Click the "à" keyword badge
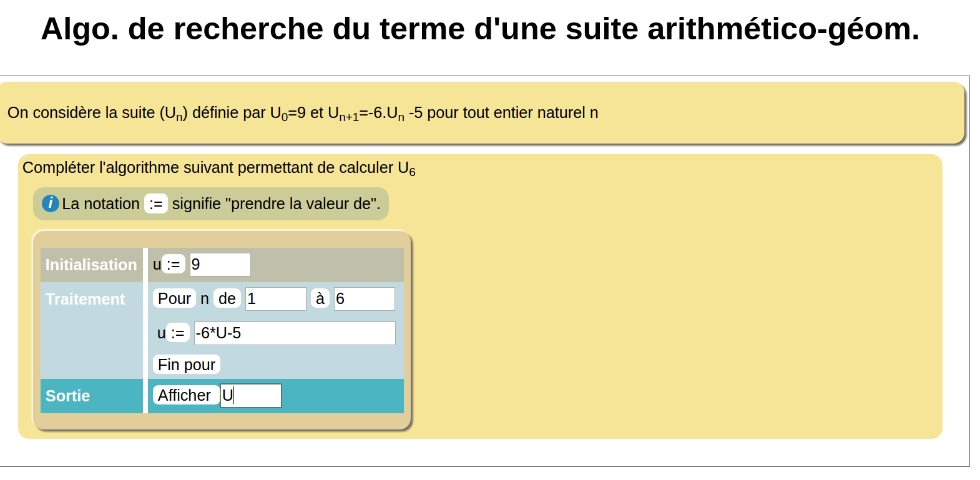 pos(320,299)
